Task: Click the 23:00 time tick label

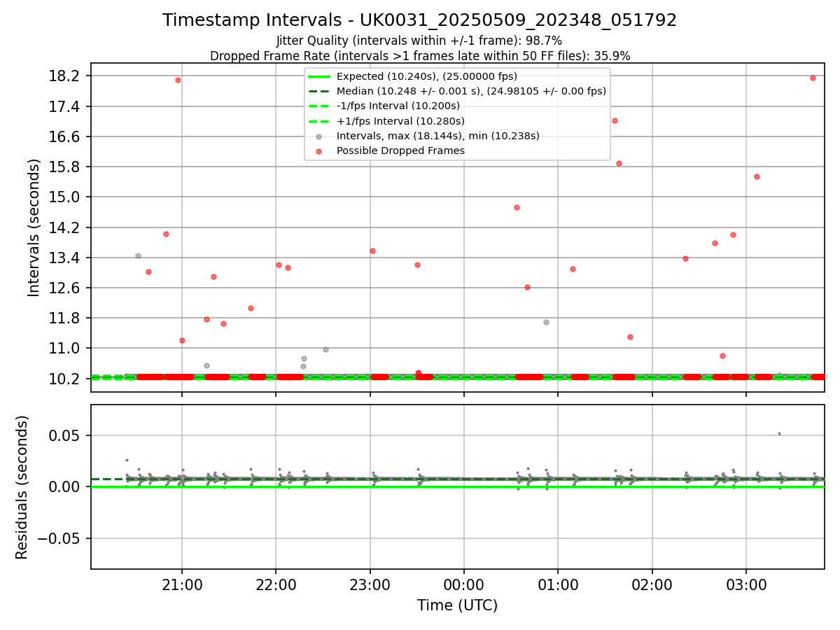Action: pos(370,584)
